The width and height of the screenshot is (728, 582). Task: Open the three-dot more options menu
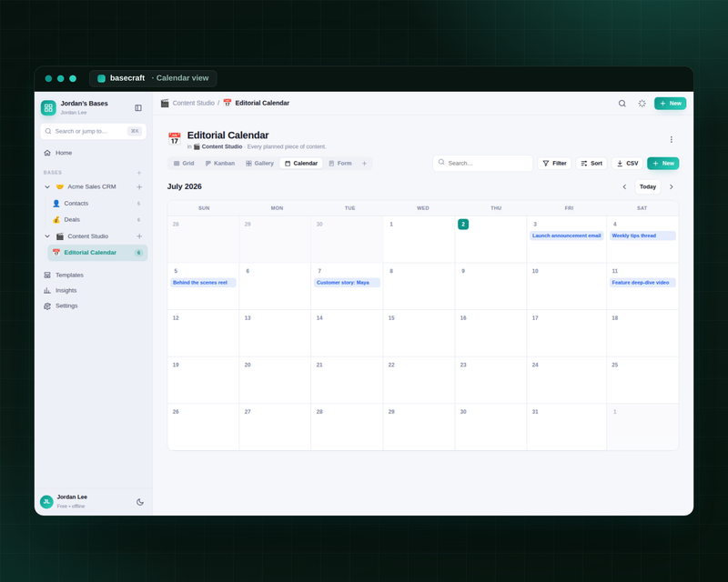pyautogui.click(x=671, y=140)
